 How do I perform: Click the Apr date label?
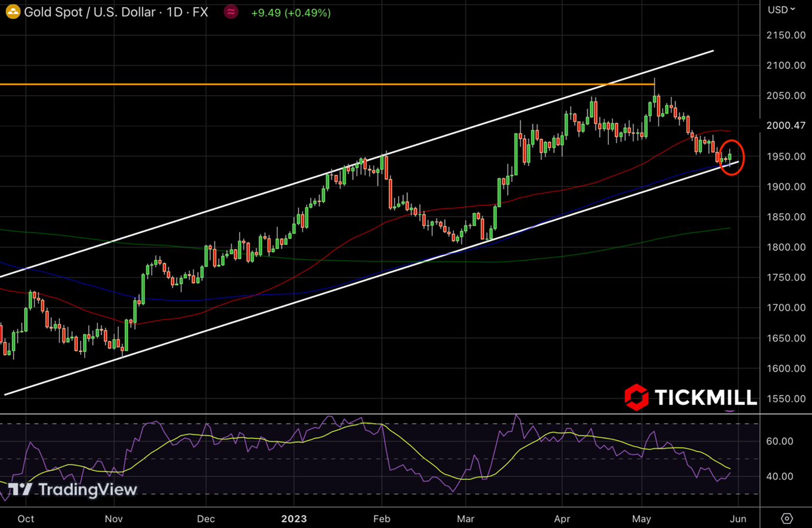(x=562, y=519)
